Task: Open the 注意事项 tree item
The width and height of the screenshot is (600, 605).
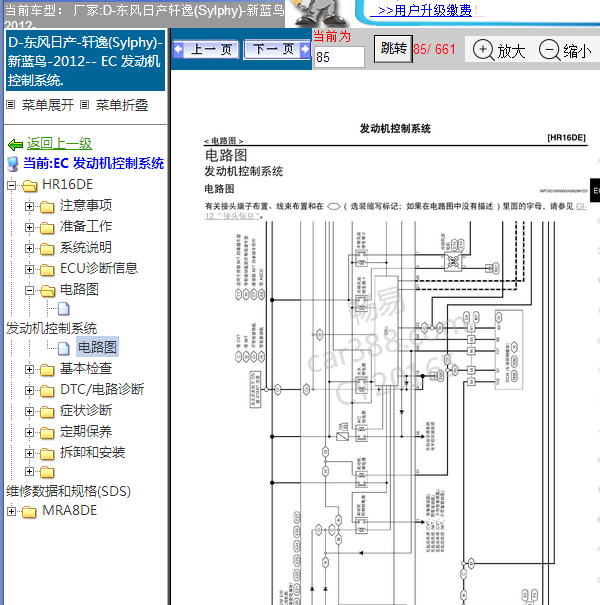Action: pos(86,205)
